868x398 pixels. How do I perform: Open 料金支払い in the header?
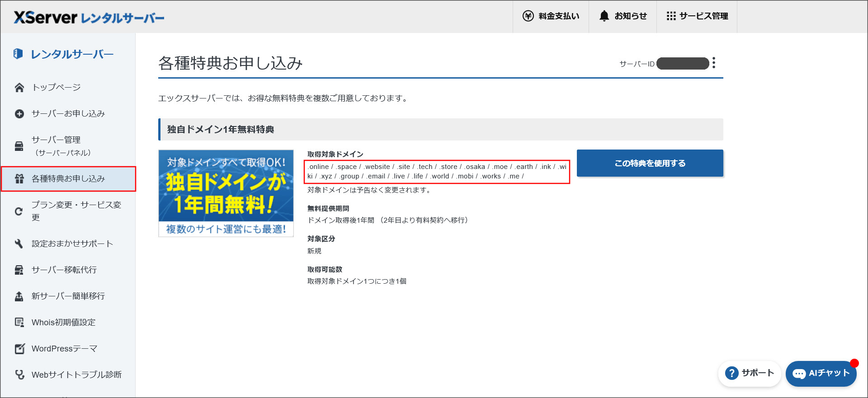pyautogui.click(x=551, y=16)
